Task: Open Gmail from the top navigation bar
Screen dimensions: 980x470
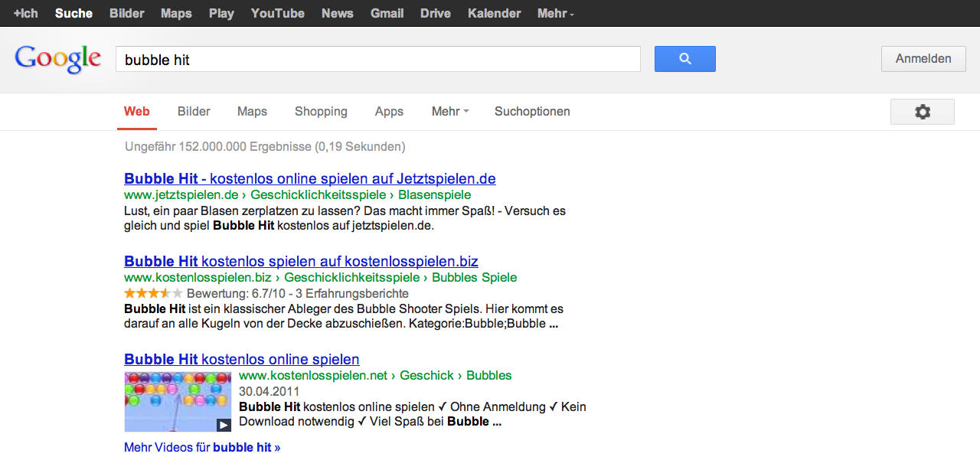Action: [x=387, y=13]
